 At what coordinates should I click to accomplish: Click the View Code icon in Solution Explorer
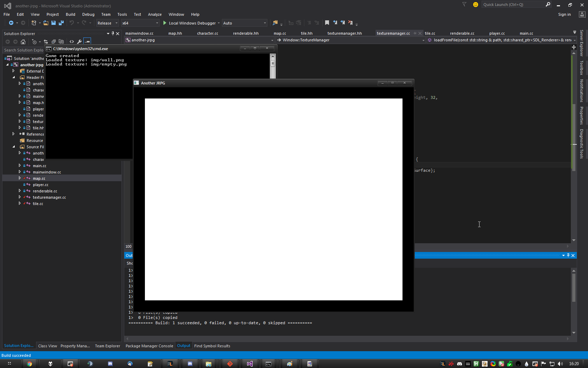click(x=72, y=42)
